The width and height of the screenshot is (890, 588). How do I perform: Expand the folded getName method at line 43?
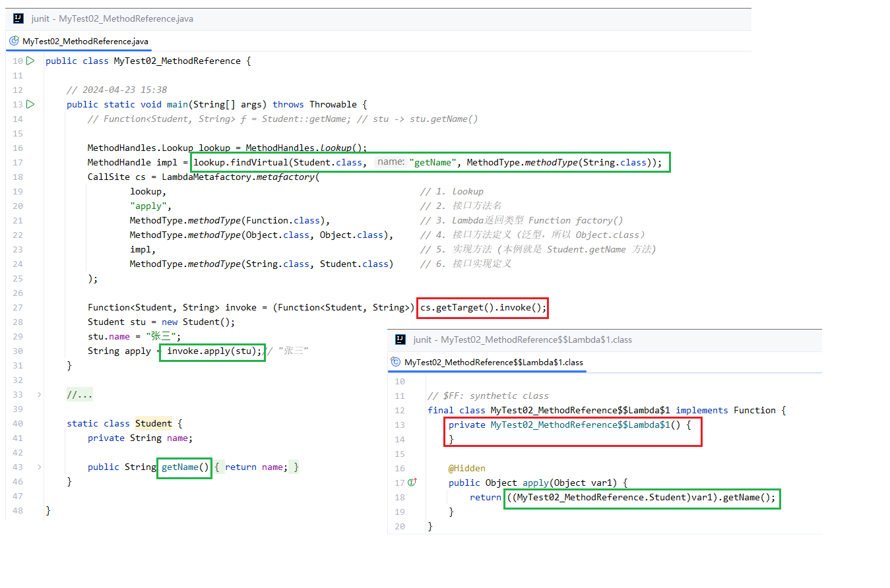[39, 467]
